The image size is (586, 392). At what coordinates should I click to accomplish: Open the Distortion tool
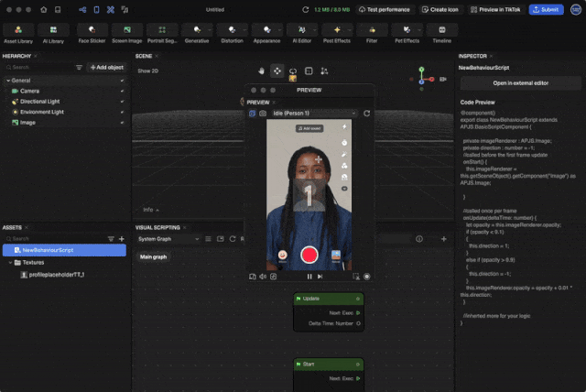pos(232,34)
